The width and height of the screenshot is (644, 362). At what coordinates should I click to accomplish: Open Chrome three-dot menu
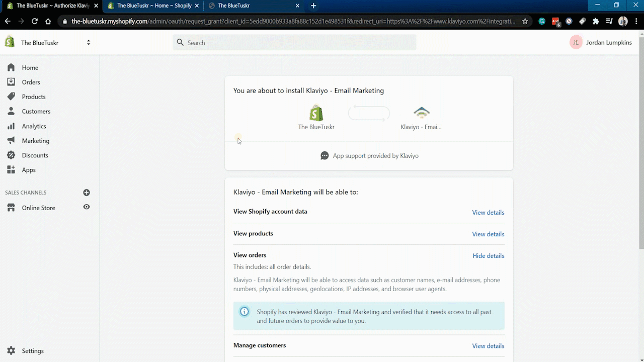pos(636,21)
